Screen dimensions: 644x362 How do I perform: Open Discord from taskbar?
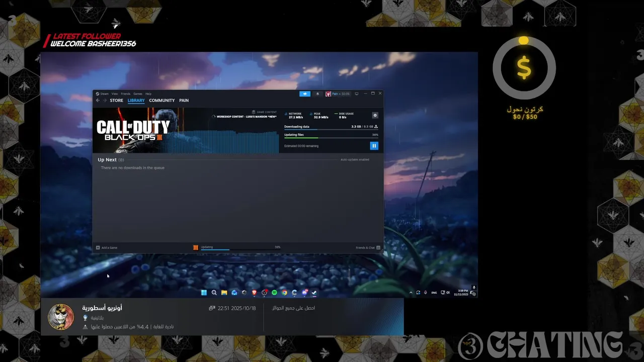(x=304, y=293)
